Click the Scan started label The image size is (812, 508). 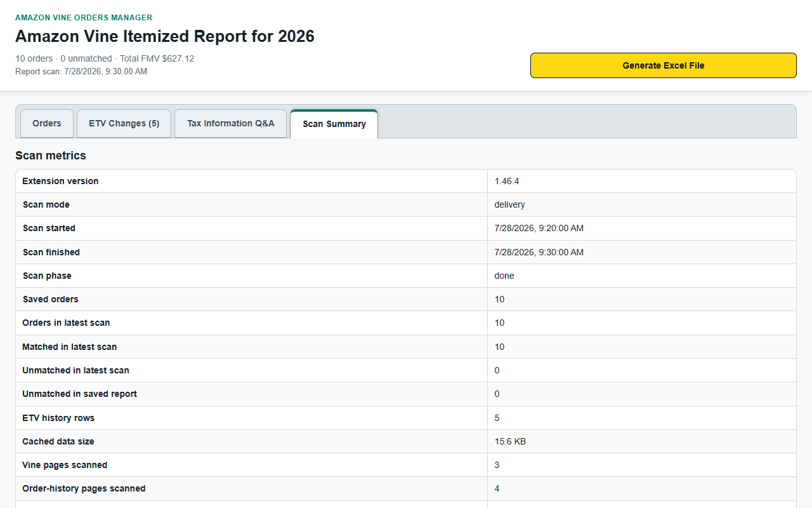coord(49,228)
